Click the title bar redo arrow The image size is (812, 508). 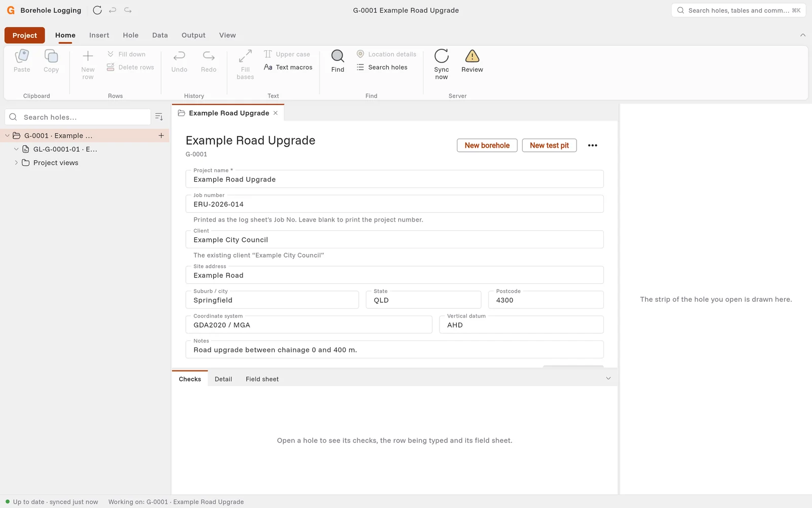pos(128,10)
